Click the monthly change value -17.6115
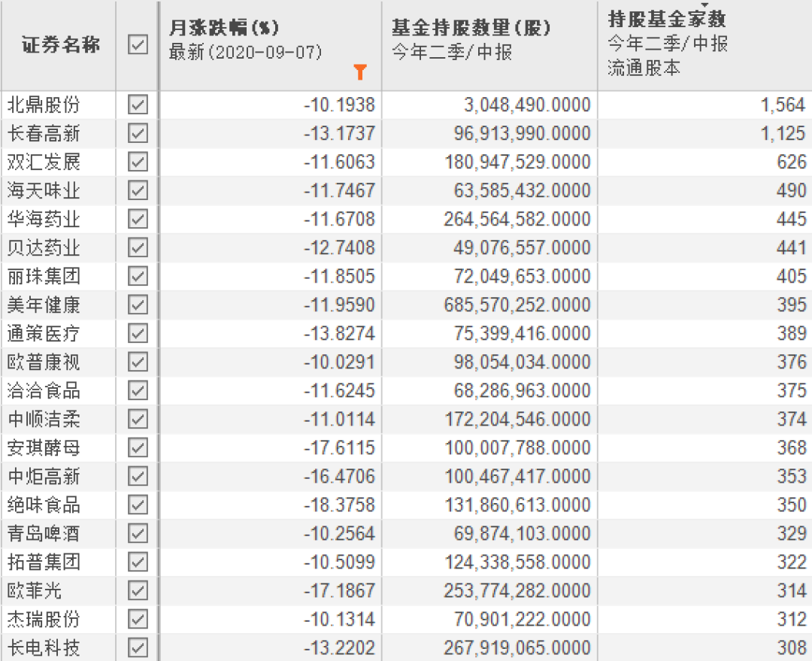812x661 pixels. pyautogui.click(x=339, y=447)
